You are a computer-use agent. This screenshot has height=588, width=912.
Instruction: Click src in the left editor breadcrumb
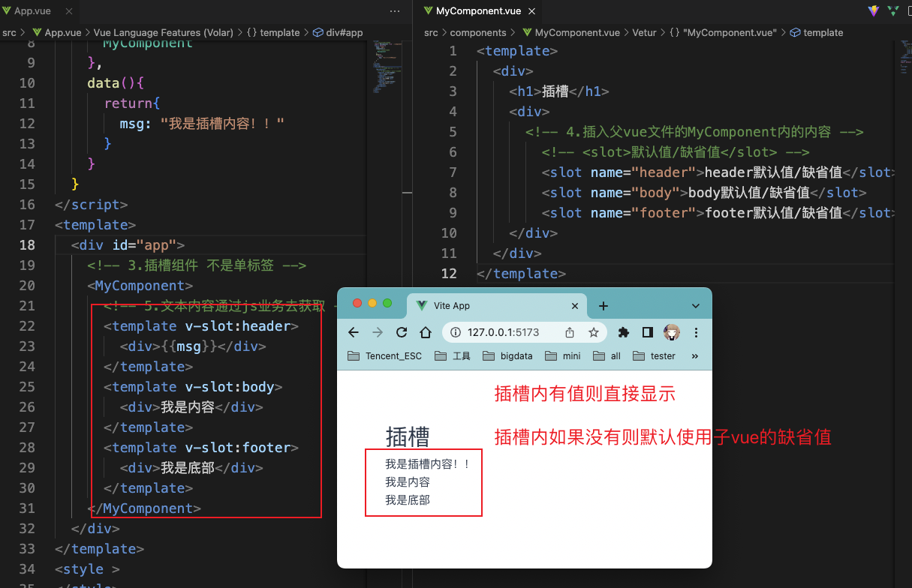pyautogui.click(x=9, y=33)
